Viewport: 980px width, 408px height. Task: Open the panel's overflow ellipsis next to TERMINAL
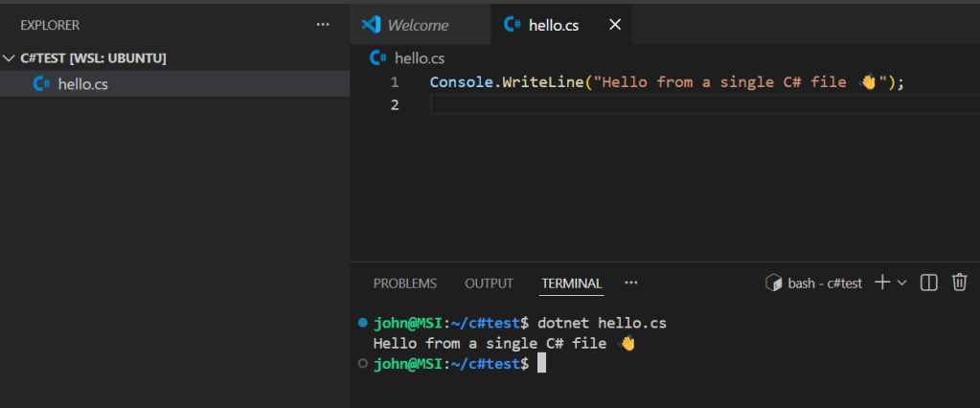tap(630, 283)
